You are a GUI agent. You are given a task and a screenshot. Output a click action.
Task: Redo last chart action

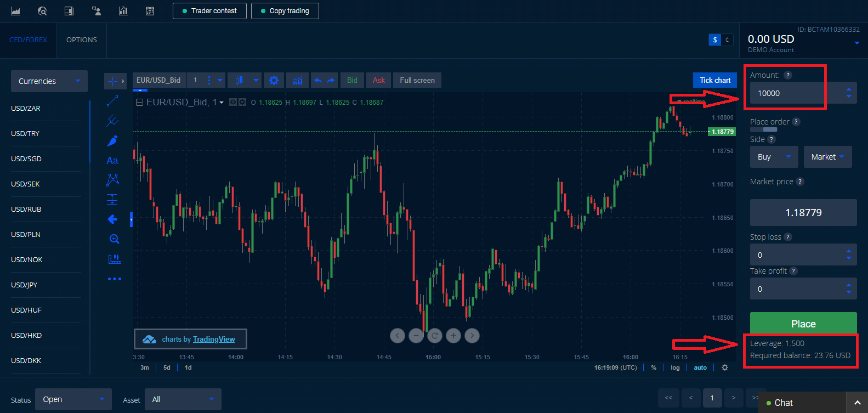point(331,80)
